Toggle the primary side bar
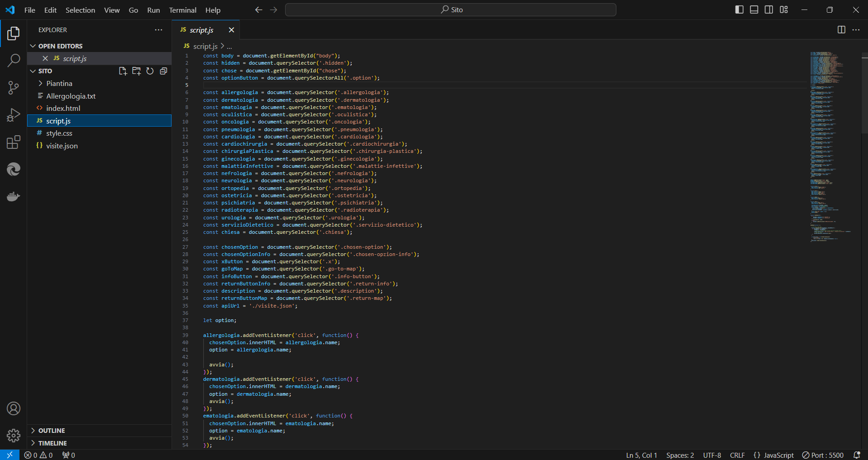 point(739,9)
